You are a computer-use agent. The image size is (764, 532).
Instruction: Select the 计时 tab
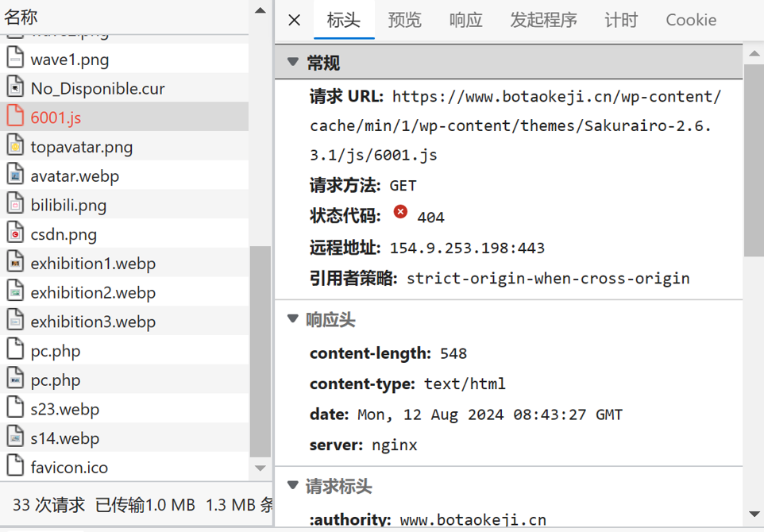(621, 21)
